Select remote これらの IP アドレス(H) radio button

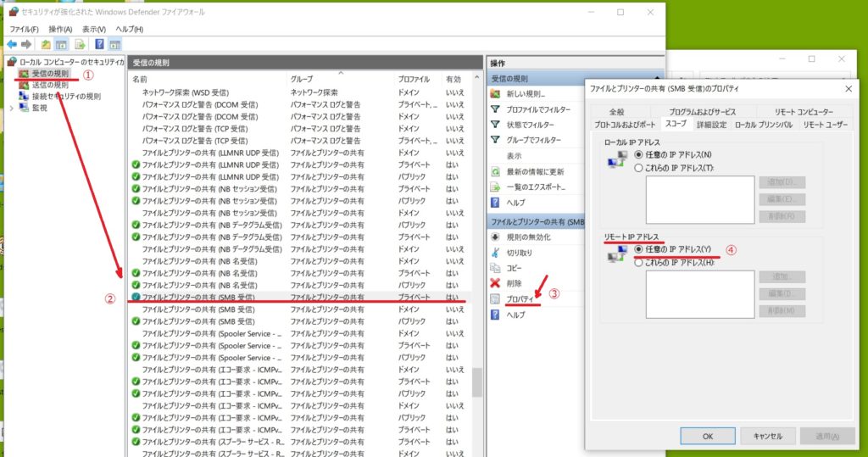(x=639, y=263)
